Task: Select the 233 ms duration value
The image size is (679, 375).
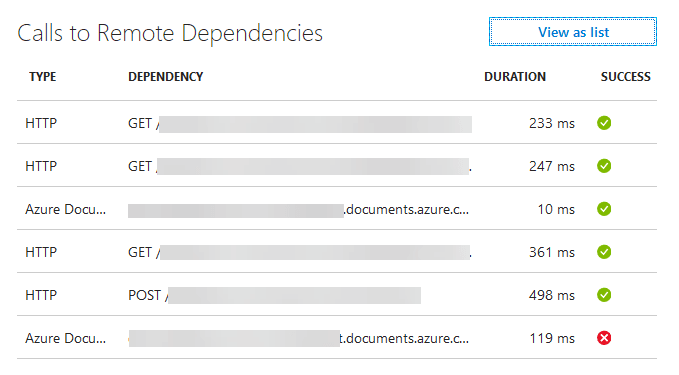Action: pos(552,123)
